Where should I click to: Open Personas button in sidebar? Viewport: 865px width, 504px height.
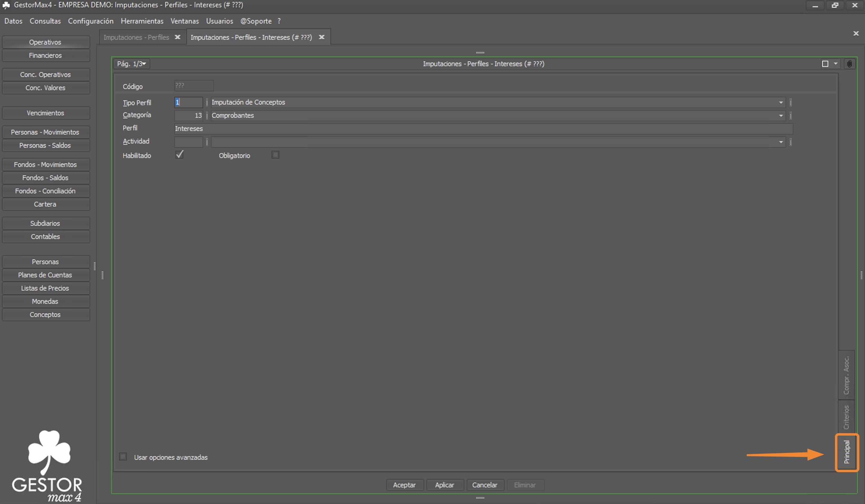tap(45, 262)
